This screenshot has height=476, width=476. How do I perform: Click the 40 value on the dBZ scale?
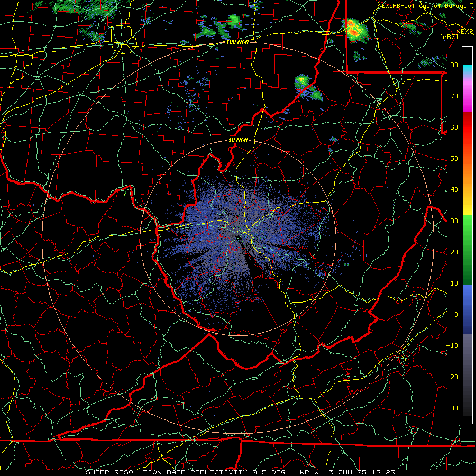454,190
